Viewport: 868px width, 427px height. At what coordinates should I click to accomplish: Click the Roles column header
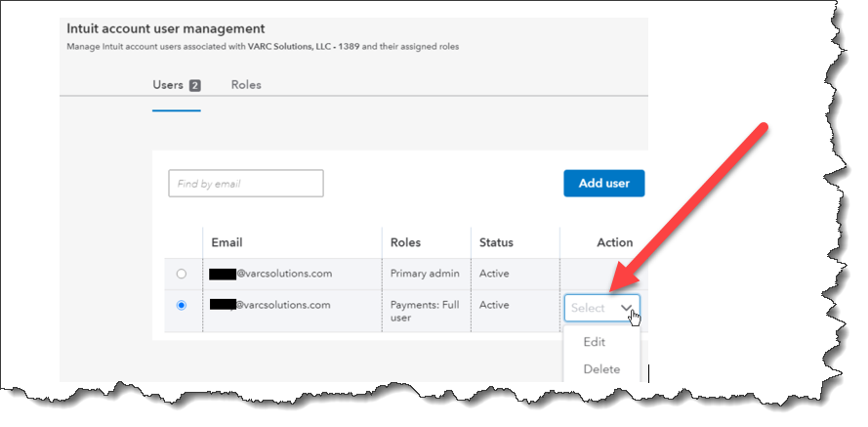point(405,242)
